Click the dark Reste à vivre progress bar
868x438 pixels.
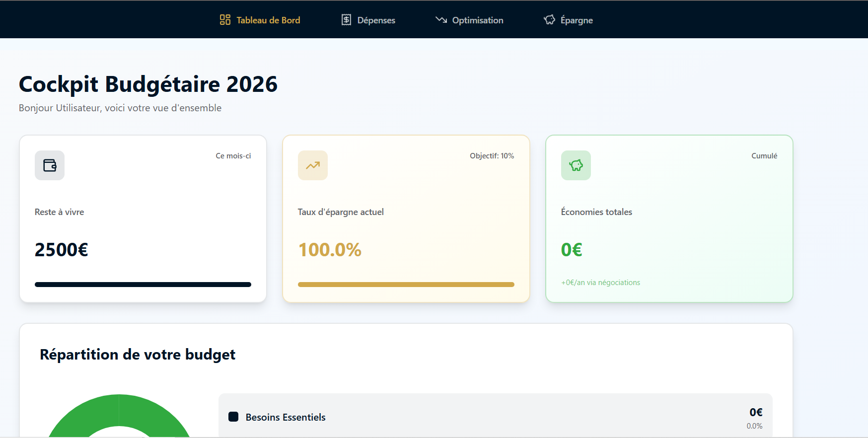click(143, 285)
